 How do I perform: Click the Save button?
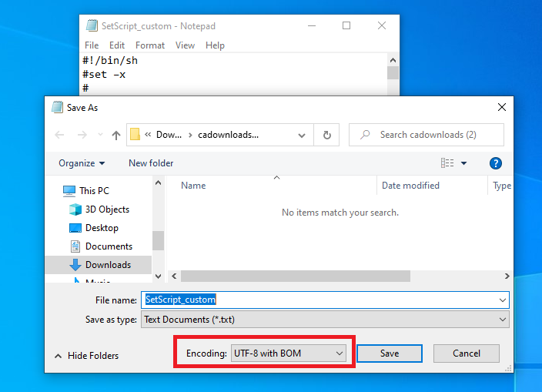[390, 353]
